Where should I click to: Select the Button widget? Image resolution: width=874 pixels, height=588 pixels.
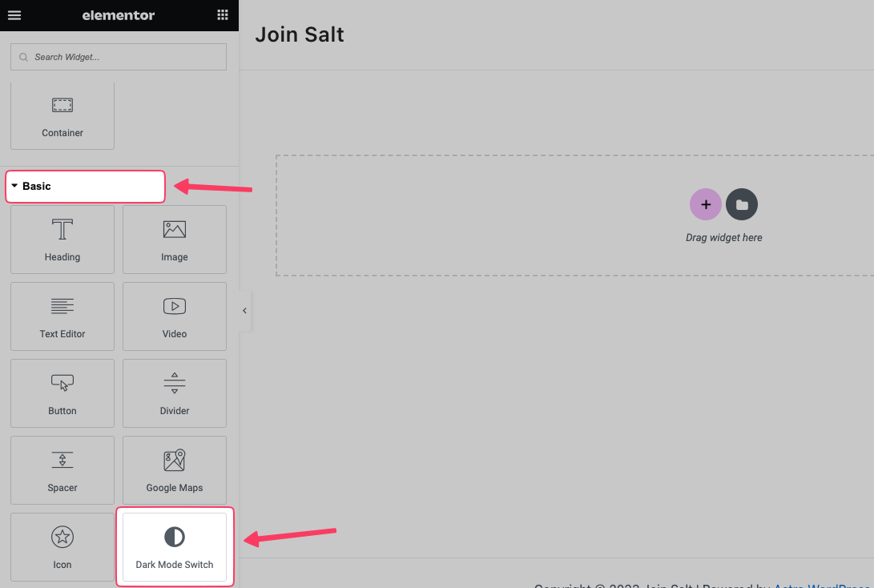click(x=62, y=393)
